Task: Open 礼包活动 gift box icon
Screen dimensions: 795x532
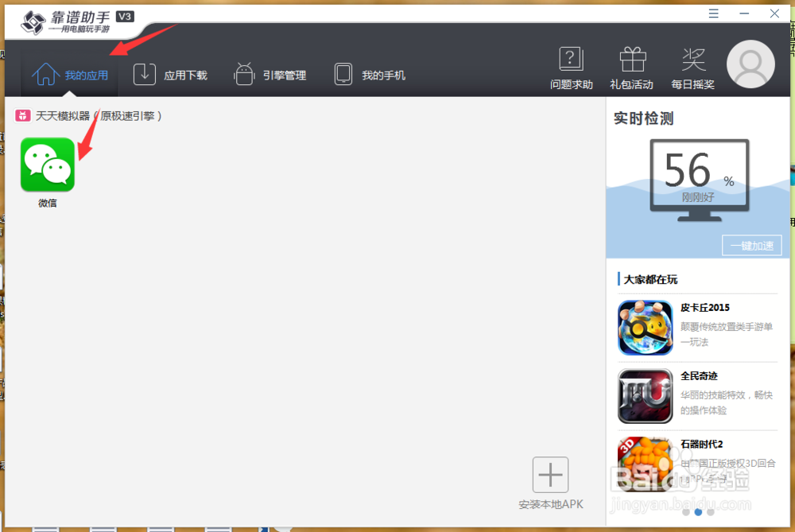Action: pyautogui.click(x=631, y=65)
